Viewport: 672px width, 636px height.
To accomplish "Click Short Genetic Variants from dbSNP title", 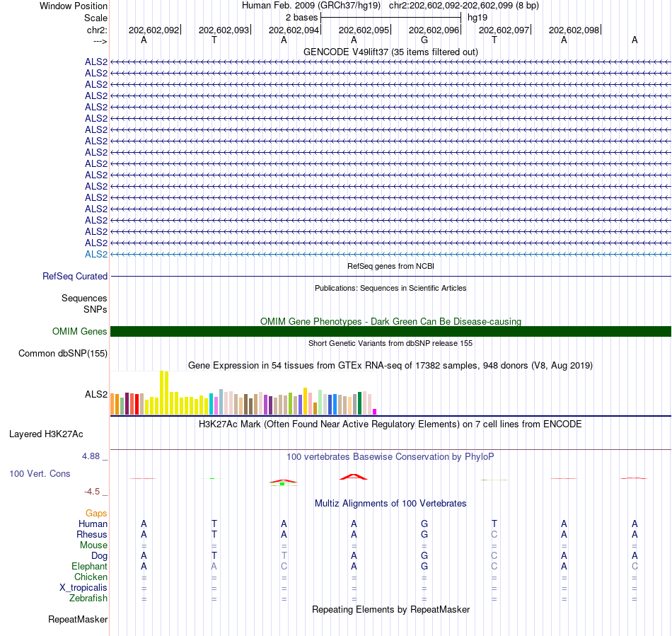I will pyautogui.click(x=390, y=343).
